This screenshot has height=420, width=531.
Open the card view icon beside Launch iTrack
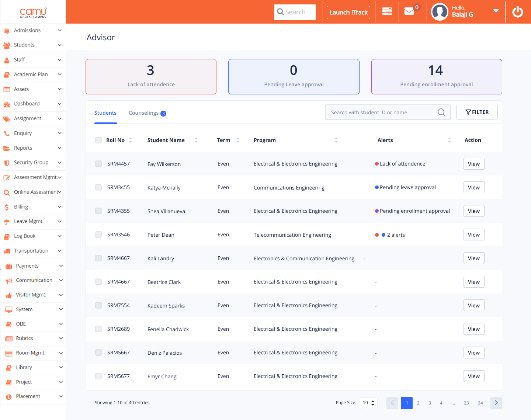386,11
